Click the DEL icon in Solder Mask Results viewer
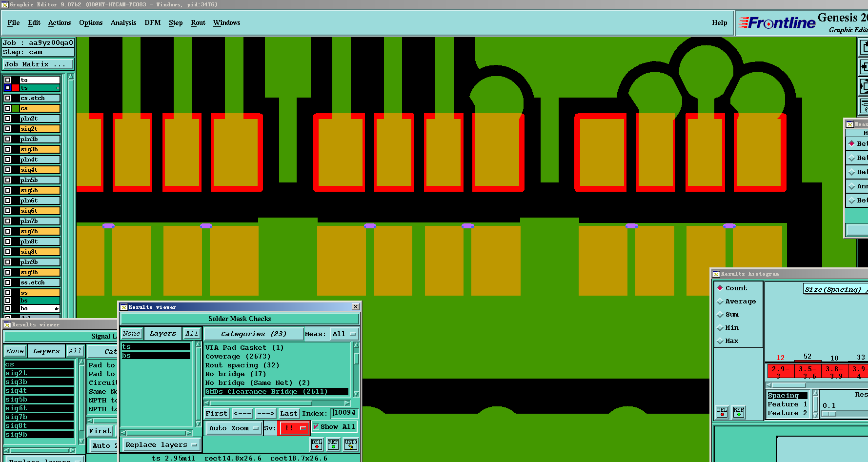Screen dimensions: 868x462 pyautogui.click(x=317, y=444)
